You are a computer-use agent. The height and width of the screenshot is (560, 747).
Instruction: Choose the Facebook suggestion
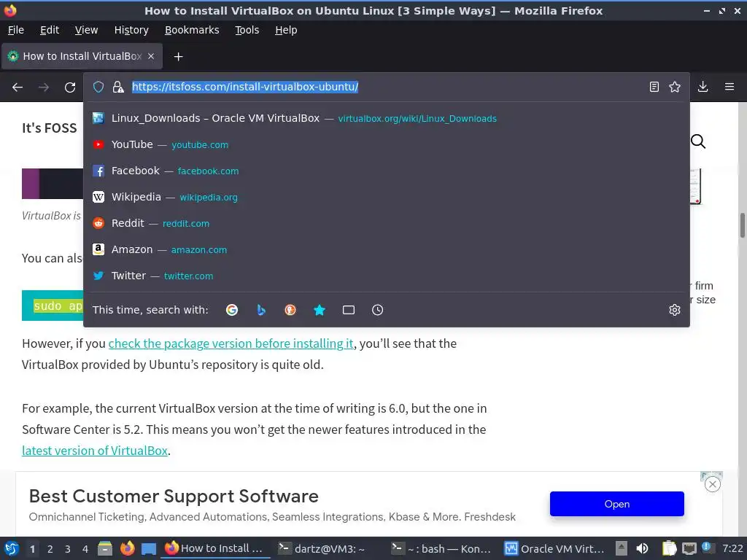pyautogui.click(x=387, y=171)
